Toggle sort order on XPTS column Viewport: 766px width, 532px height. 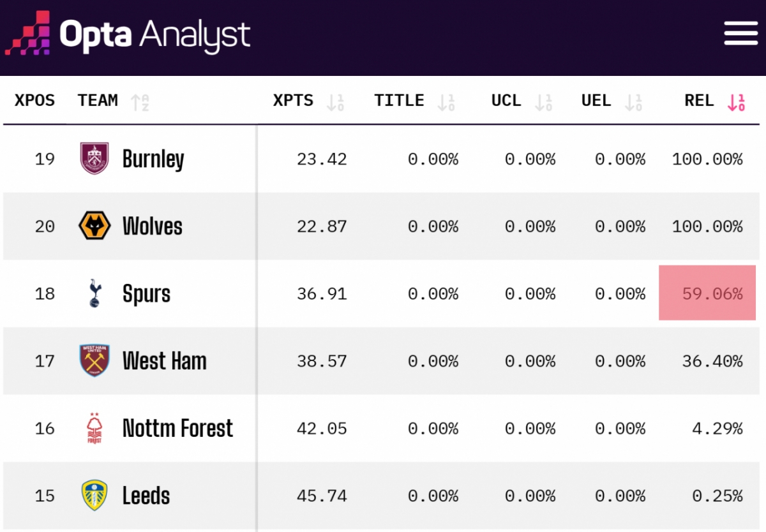point(335,101)
